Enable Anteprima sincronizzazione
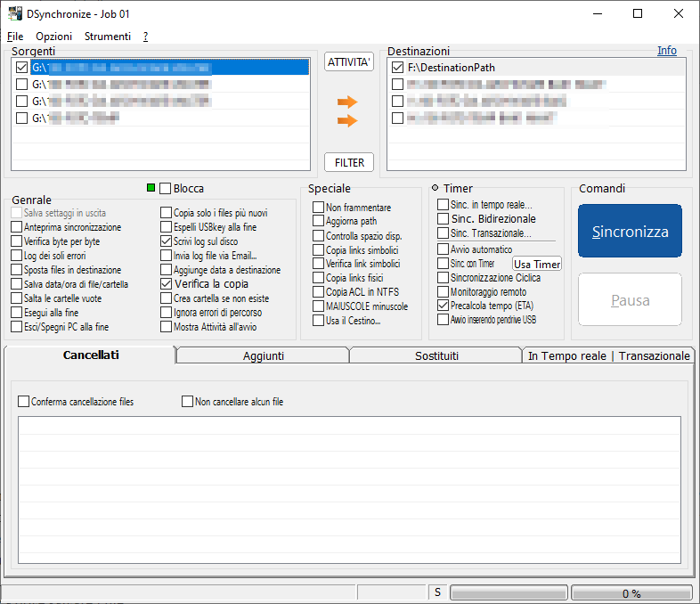The height and width of the screenshot is (604, 700). pos(17,227)
